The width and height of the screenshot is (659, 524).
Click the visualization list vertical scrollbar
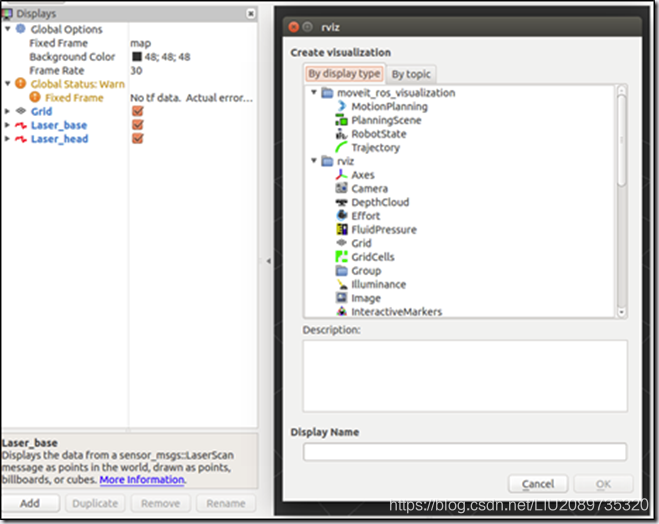[622, 141]
